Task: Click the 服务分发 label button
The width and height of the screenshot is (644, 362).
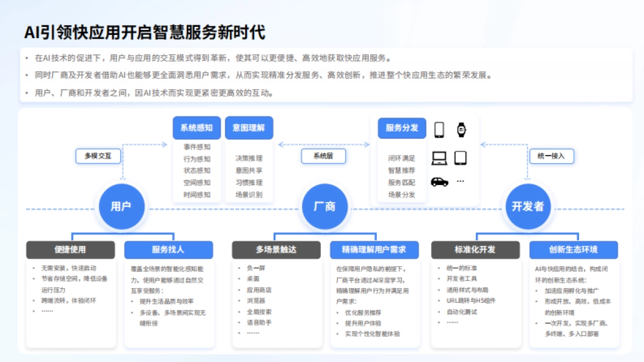Action: coord(402,128)
